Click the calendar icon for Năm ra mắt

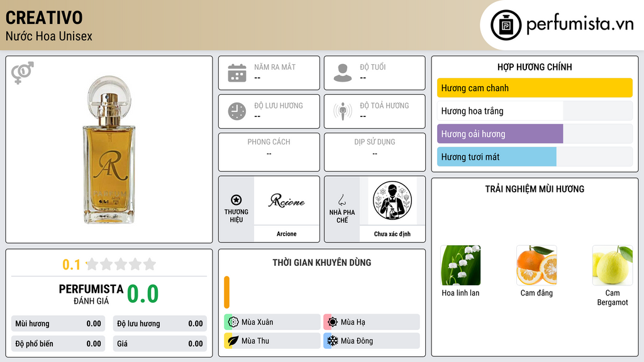tap(237, 73)
